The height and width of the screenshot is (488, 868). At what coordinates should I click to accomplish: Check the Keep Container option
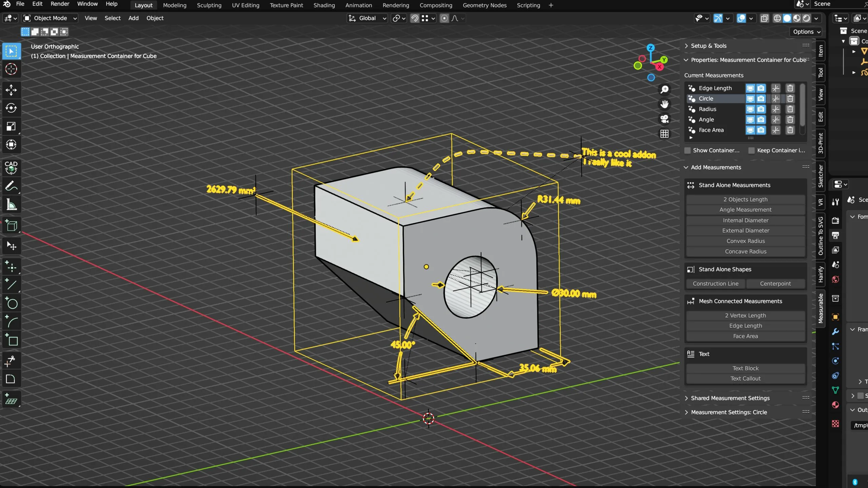[751, 150]
